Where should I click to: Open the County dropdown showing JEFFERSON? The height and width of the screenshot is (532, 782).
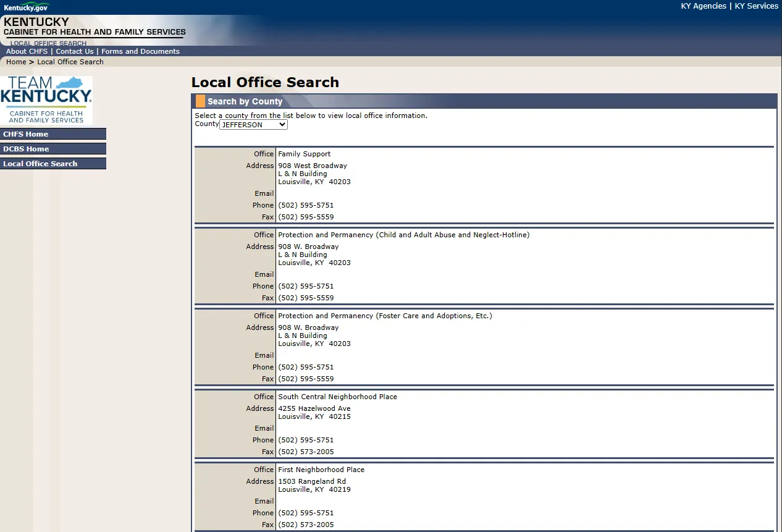254,125
